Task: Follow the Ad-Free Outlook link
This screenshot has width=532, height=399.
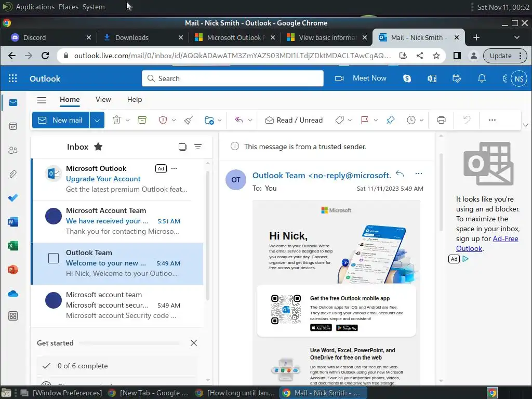Action: 487,243
